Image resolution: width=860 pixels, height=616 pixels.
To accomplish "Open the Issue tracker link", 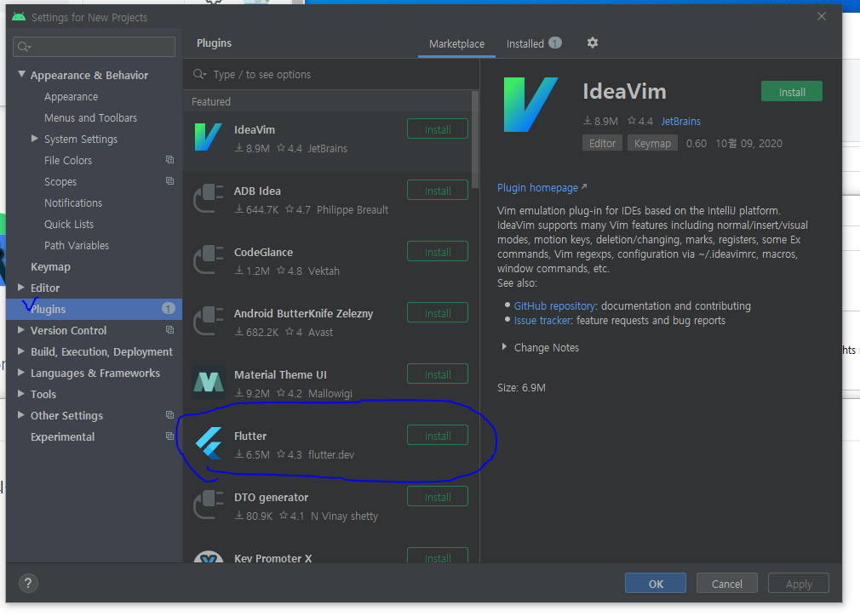I will 542,320.
